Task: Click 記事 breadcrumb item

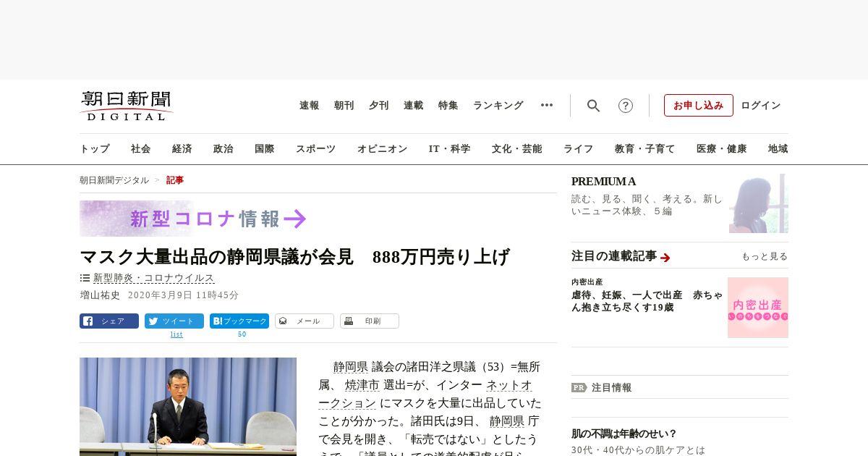Action: [175, 180]
